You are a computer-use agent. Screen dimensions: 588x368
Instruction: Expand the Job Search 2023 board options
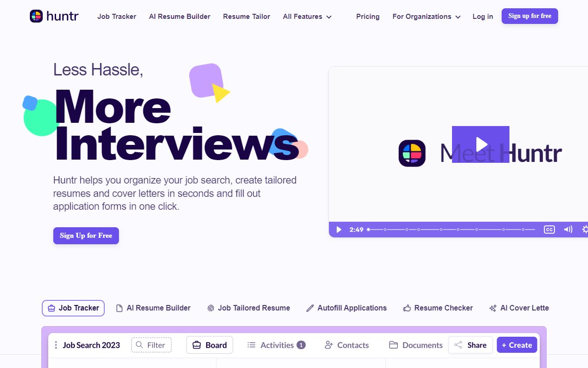(56, 345)
